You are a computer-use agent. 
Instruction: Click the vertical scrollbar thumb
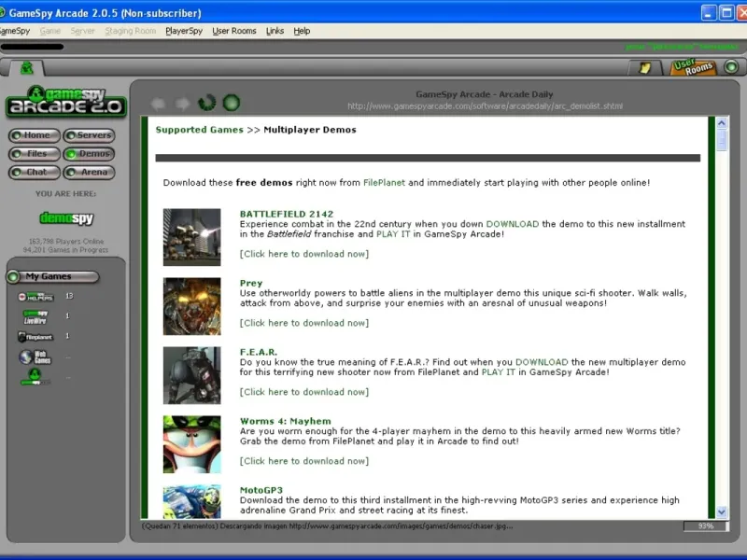pos(722,141)
